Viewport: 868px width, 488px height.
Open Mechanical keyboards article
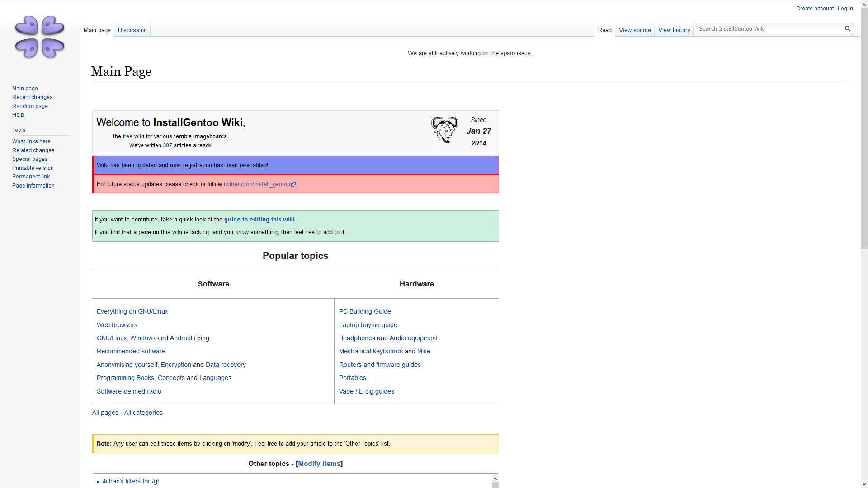(370, 351)
